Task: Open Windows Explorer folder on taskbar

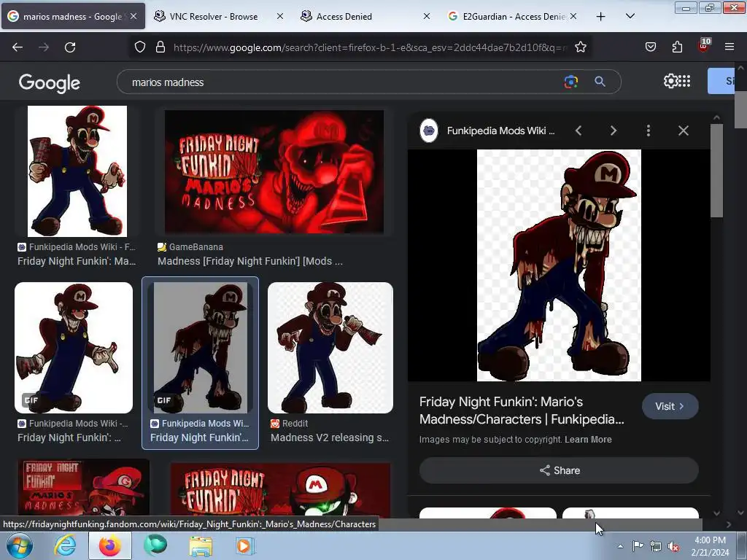Action: [x=201, y=545]
